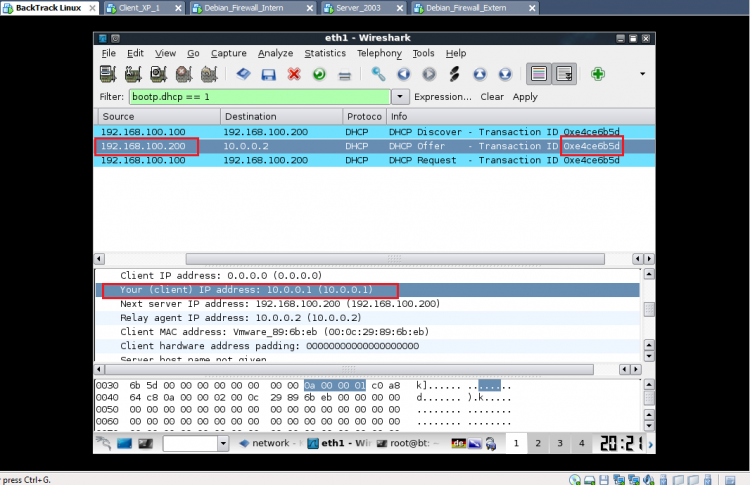Toggle packet list colorize button
This screenshot has height=485, width=750.
pos(539,74)
